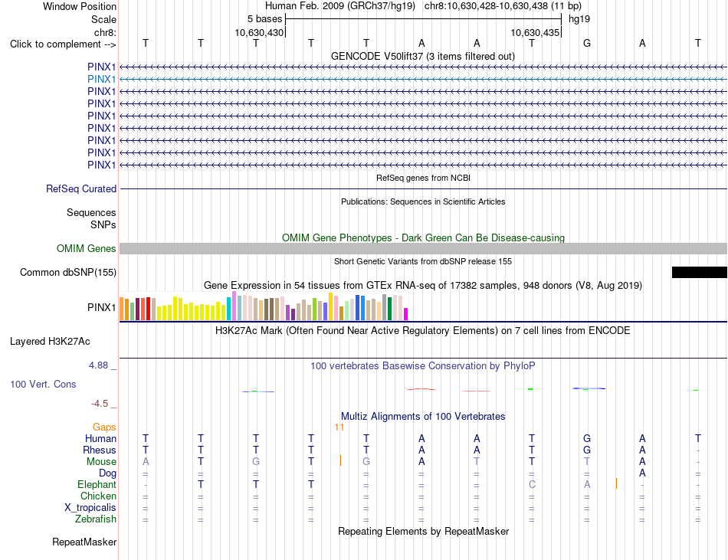Click the black dbSNP variant item
The image size is (728, 560).
pyautogui.click(x=699, y=273)
